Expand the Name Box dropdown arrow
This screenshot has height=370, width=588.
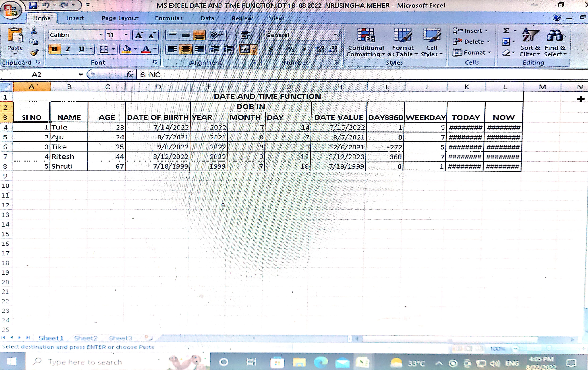81,74
